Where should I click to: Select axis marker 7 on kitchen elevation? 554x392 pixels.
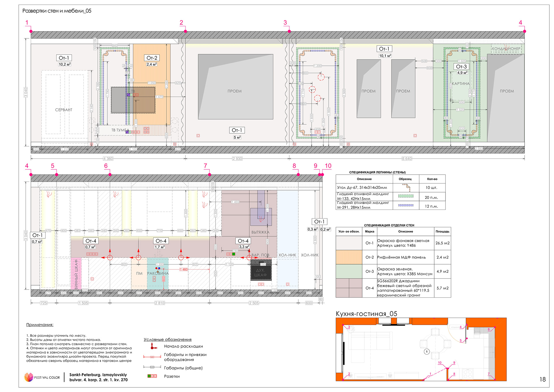pyautogui.click(x=205, y=166)
